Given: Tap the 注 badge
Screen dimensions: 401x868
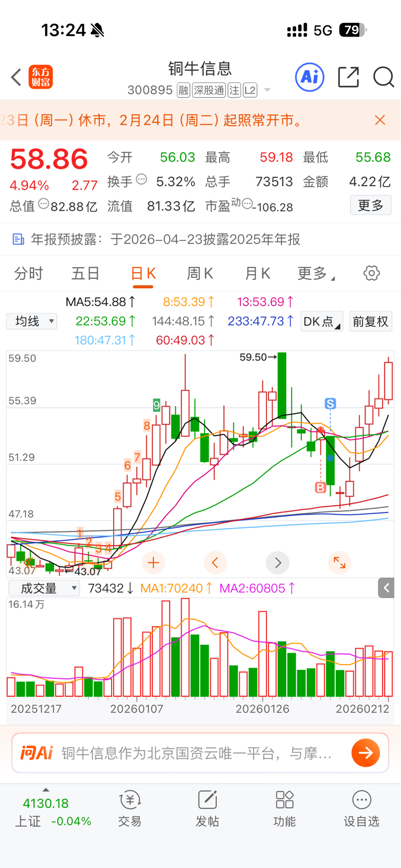Looking at the screenshot, I should click(x=234, y=90).
